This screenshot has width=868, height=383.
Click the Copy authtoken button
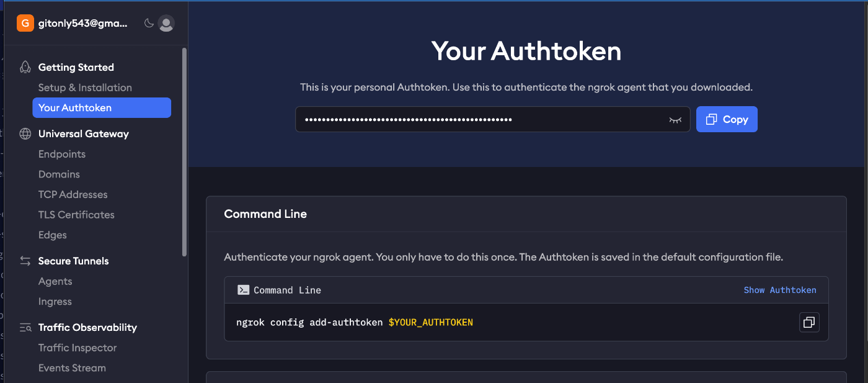pyautogui.click(x=727, y=119)
